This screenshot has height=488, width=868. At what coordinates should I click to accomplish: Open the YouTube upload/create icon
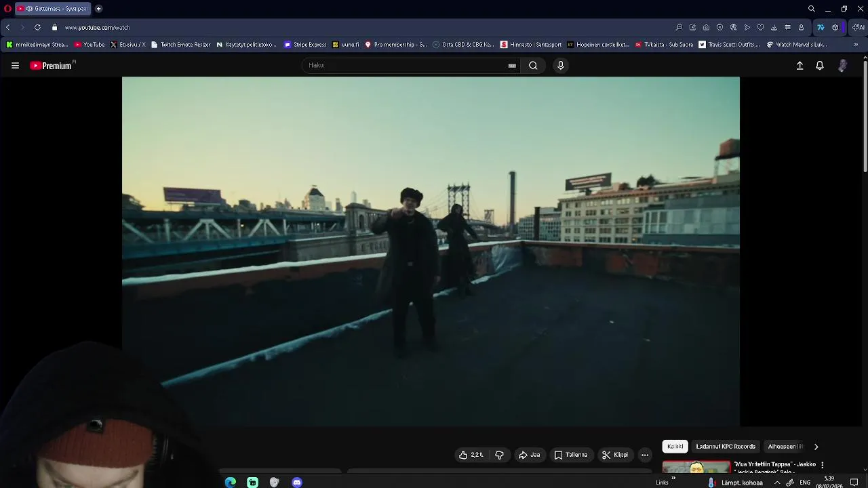click(800, 66)
